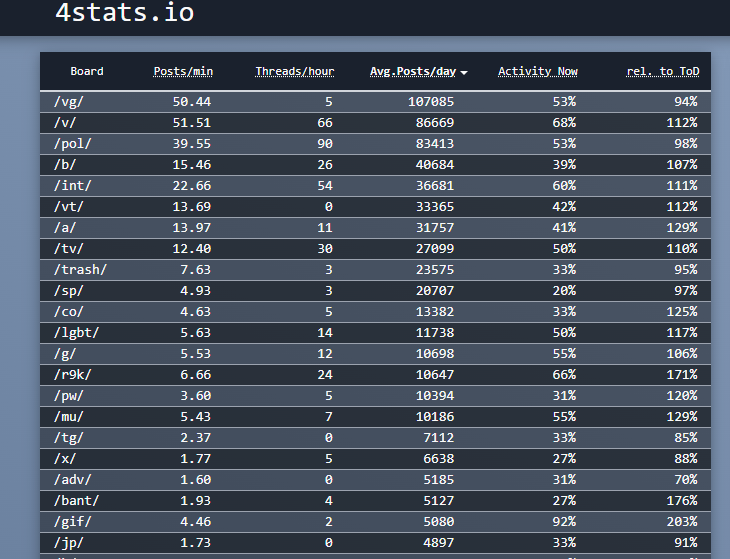Image resolution: width=730 pixels, height=559 pixels.
Task: Select the /tv/ board row
Action: (375, 249)
